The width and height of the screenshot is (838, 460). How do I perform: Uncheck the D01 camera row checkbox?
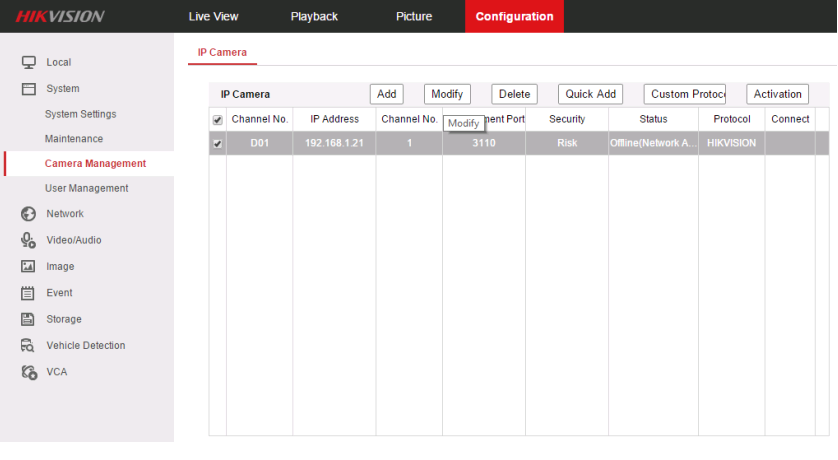tap(218, 144)
